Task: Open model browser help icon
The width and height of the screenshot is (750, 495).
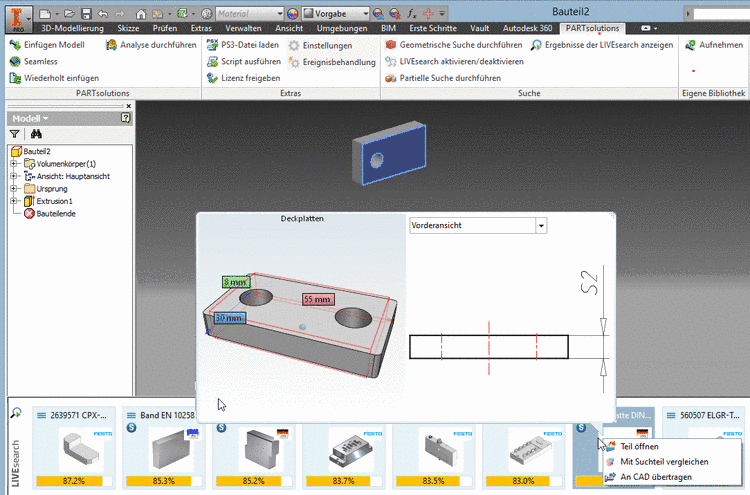Action: (125, 118)
